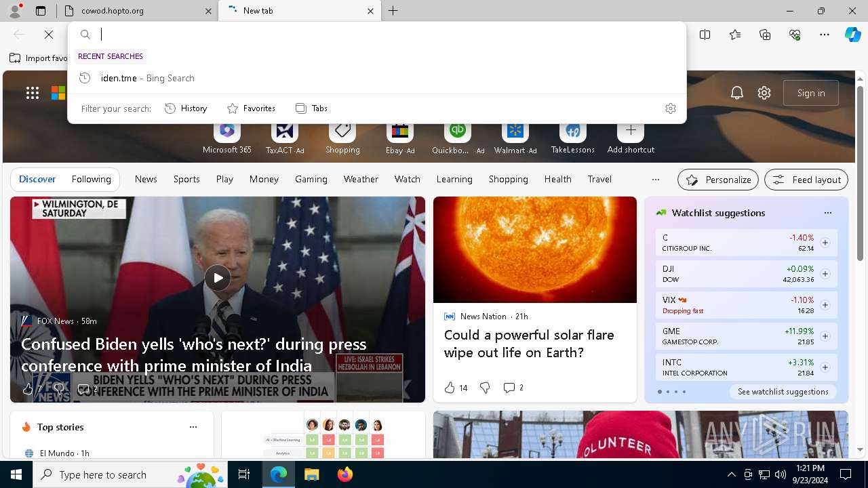Open Gaming category

click(x=311, y=180)
